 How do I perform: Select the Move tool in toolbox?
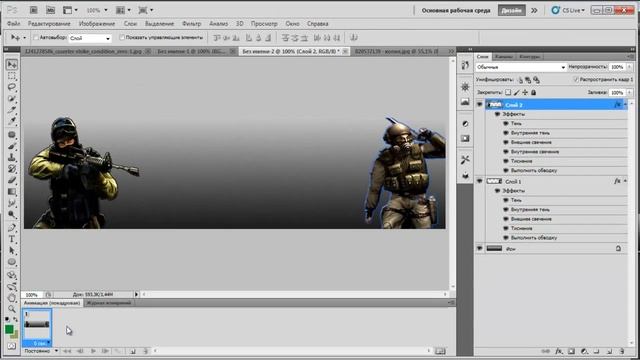(x=12, y=64)
